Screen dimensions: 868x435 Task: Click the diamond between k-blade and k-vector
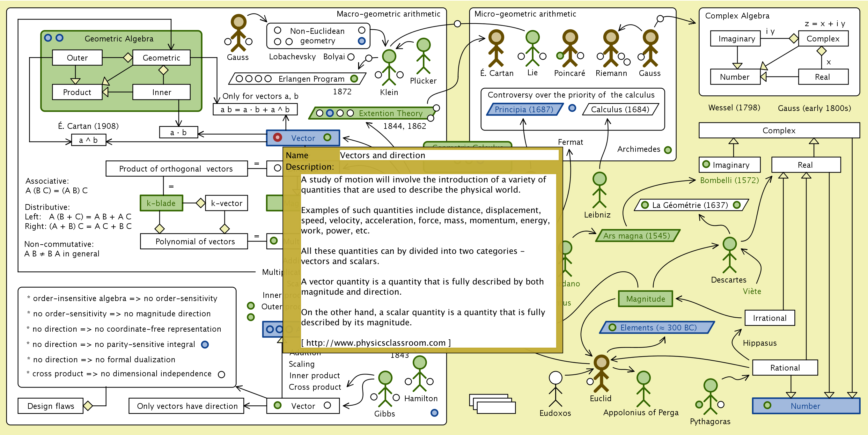pyautogui.click(x=201, y=203)
